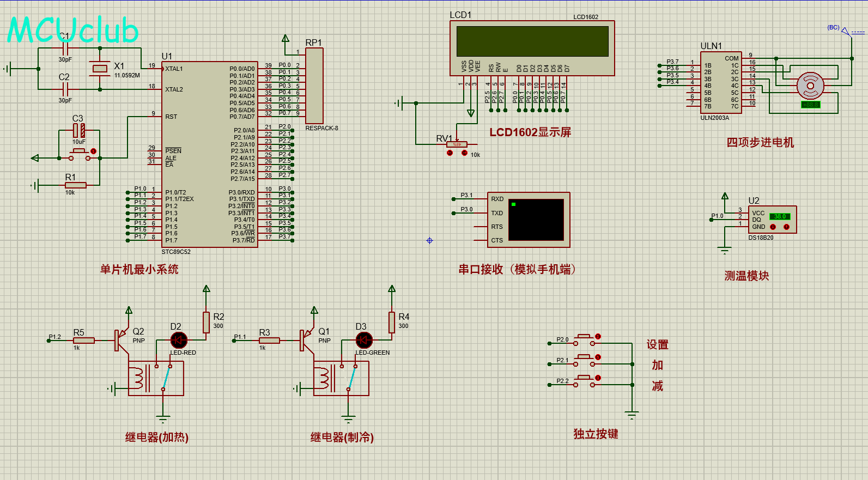
Task: Select the U1 STC89C52 microcontroller body
Action: [x=209, y=154]
